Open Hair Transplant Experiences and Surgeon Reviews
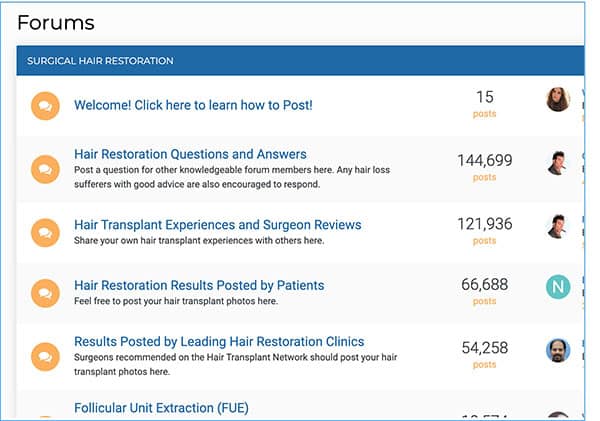This screenshot has width=600, height=421. click(x=217, y=225)
